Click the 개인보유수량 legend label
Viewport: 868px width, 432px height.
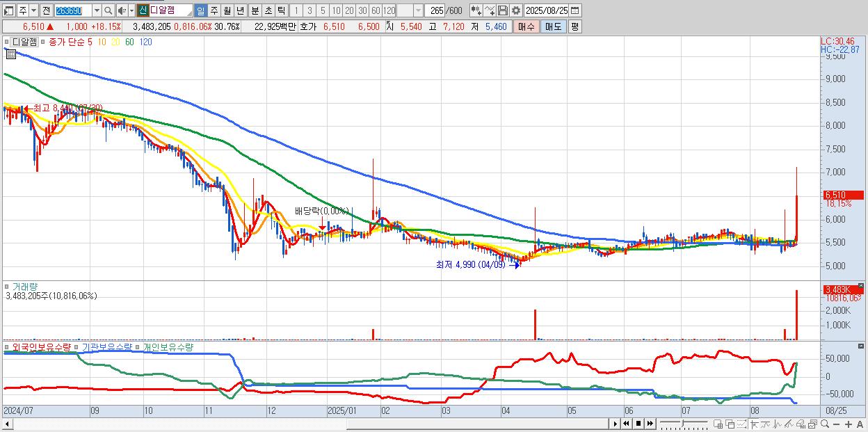(x=168, y=346)
